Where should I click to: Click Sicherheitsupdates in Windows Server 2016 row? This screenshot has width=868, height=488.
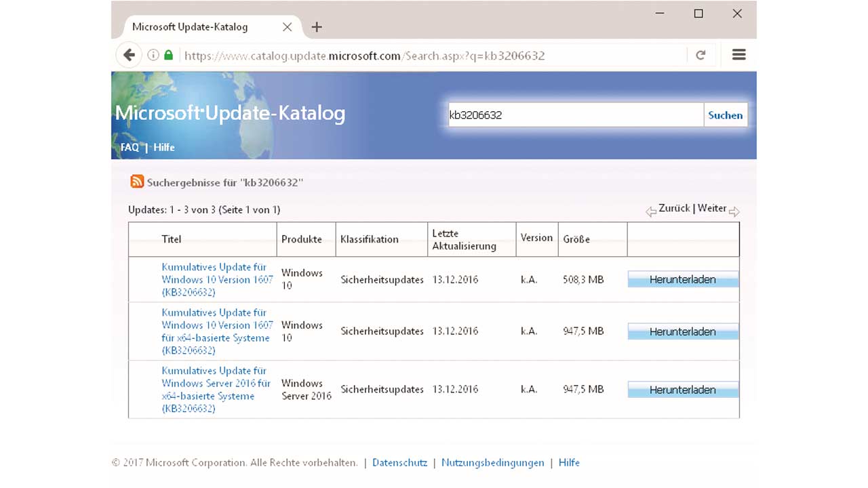click(x=382, y=390)
